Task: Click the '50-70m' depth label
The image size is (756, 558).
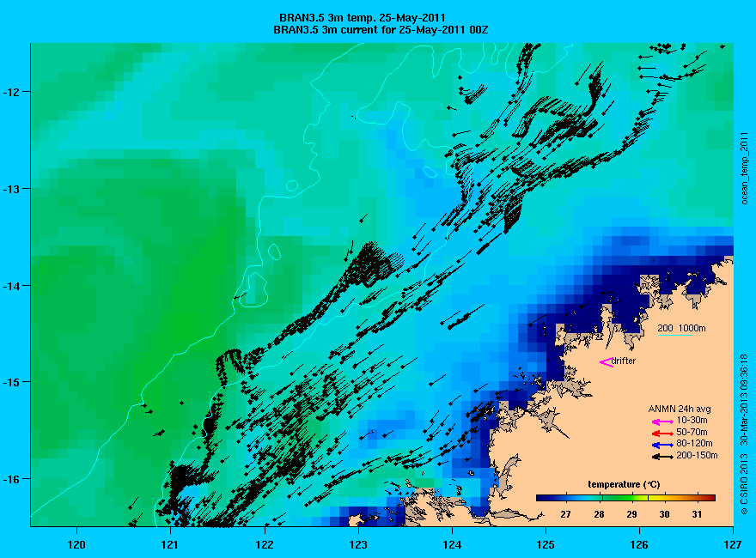Action: (x=692, y=432)
